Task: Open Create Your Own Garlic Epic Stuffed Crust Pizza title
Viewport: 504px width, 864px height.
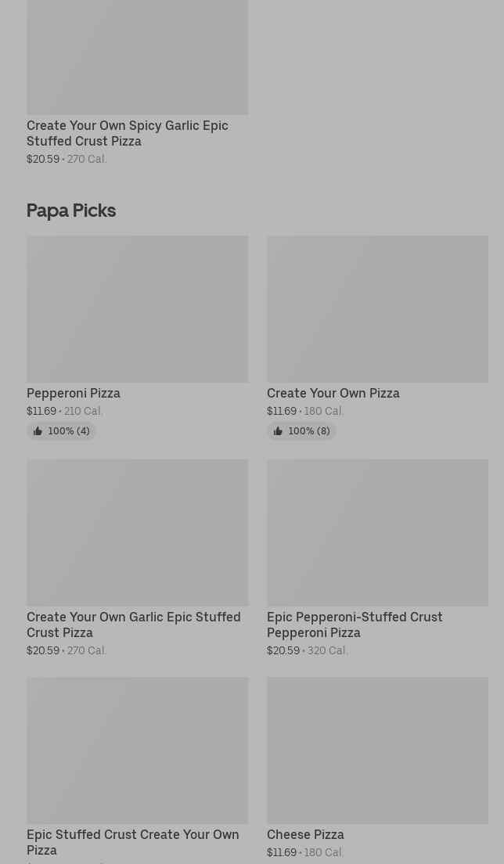Action: point(133,625)
